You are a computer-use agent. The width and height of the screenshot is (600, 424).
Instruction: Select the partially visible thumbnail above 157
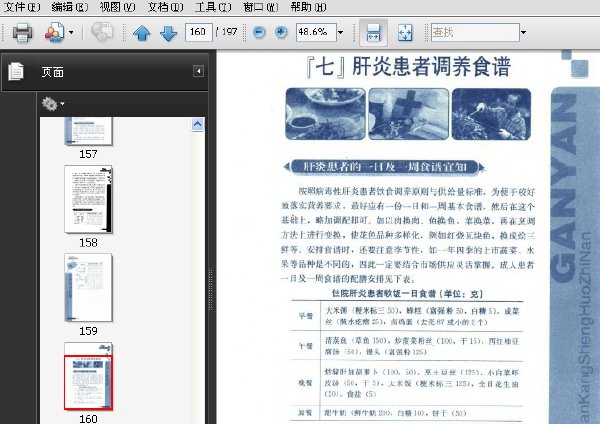click(x=88, y=131)
